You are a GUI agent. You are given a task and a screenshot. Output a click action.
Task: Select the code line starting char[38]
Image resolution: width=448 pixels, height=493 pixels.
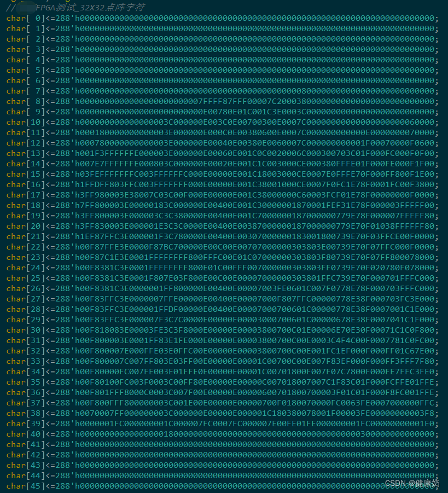point(222,413)
